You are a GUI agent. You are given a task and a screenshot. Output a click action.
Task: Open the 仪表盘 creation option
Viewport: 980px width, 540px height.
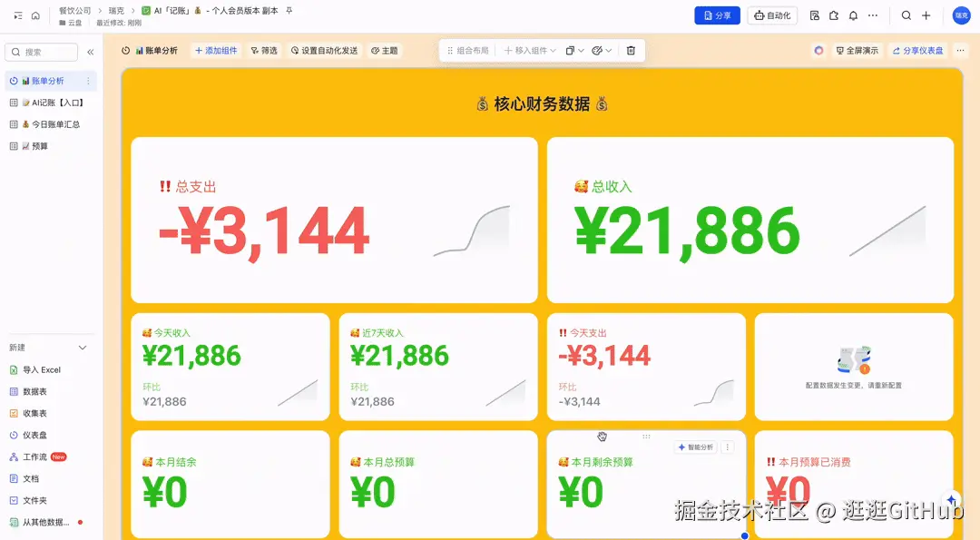click(39, 435)
